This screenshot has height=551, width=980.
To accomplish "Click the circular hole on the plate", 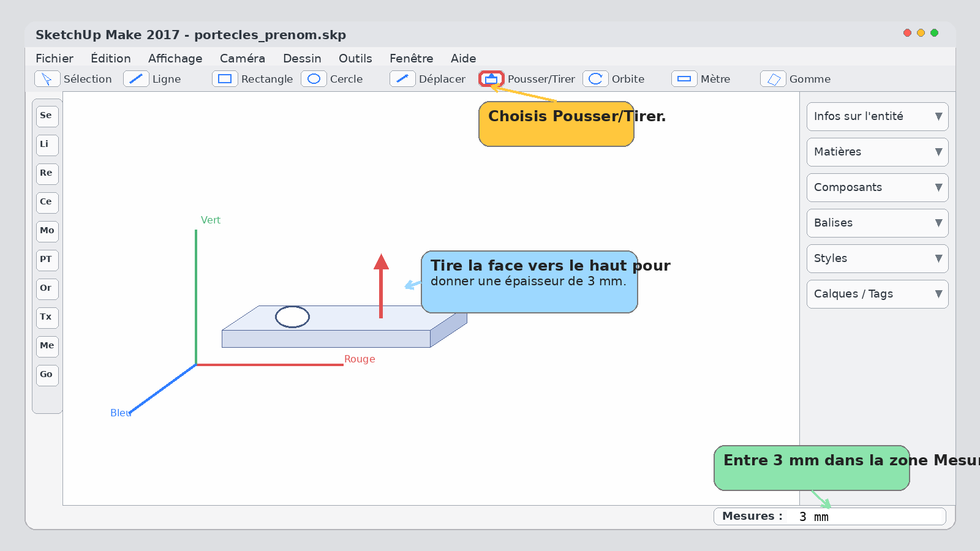I will (x=292, y=317).
